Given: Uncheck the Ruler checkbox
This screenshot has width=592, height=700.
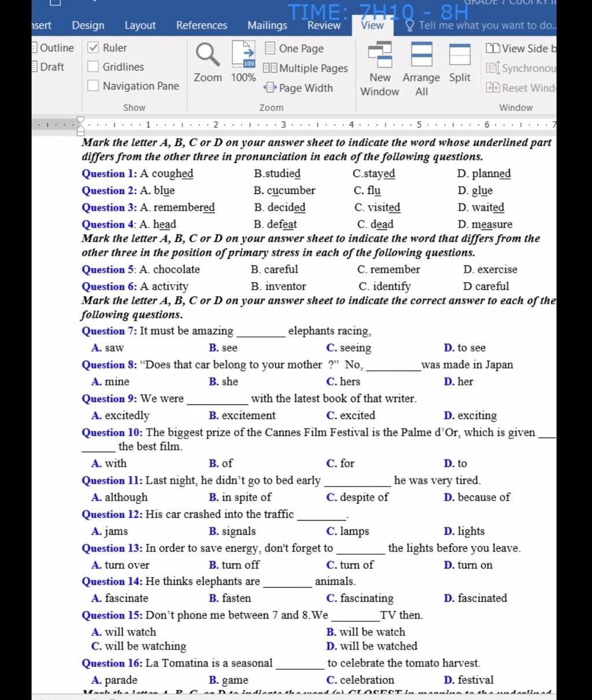Looking at the screenshot, I should 93,48.
